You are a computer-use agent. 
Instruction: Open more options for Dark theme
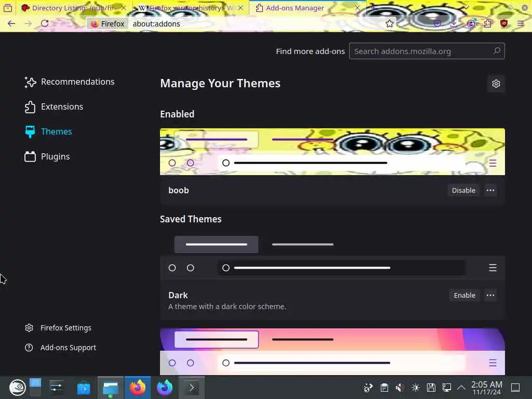pos(490,295)
